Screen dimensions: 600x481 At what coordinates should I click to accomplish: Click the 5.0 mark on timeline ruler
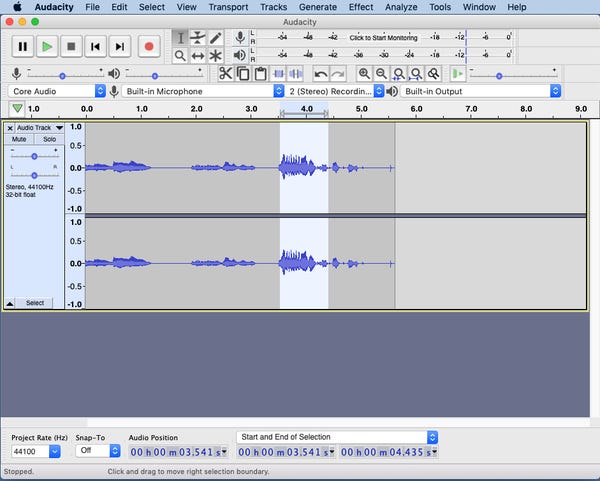(361, 109)
